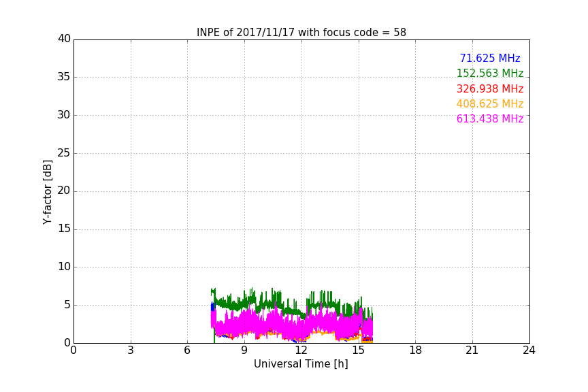
Task: Click the y-axis tick label 30
Action: coord(64,115)
